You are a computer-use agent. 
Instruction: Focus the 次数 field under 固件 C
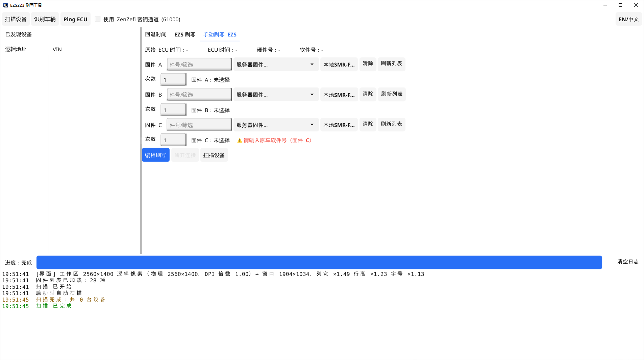tap(173, 140)
